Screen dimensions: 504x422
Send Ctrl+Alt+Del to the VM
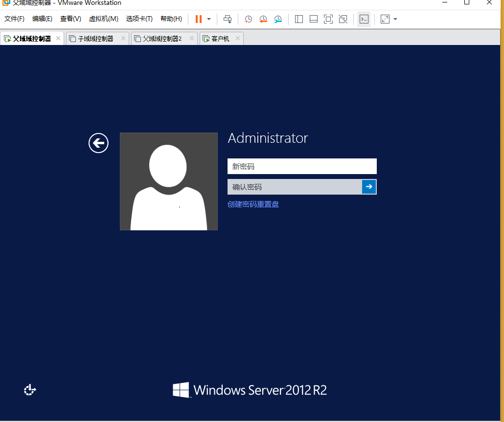pyautogui.click(x=228, y=19)
